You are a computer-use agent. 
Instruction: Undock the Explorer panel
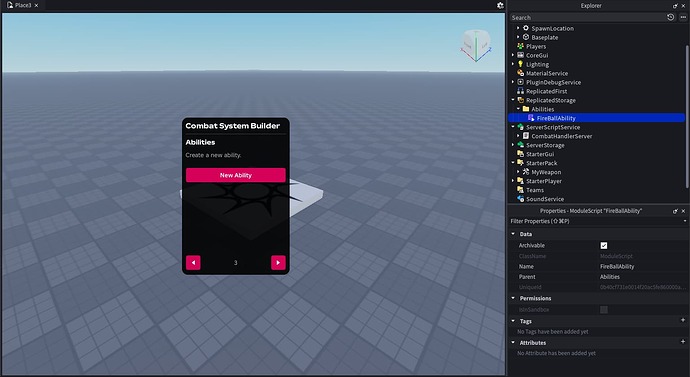click(675, 6)
